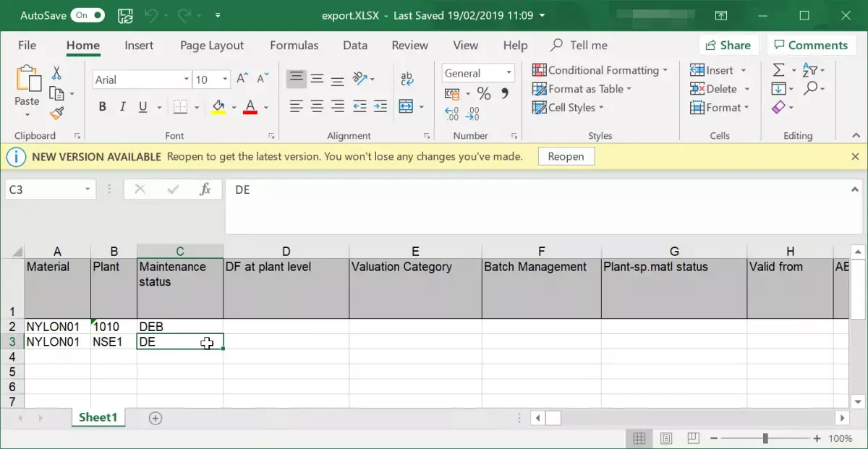
Task: Switch to Page Layout view in status bar
Action: pyautogui.click(x=666, y=438)
